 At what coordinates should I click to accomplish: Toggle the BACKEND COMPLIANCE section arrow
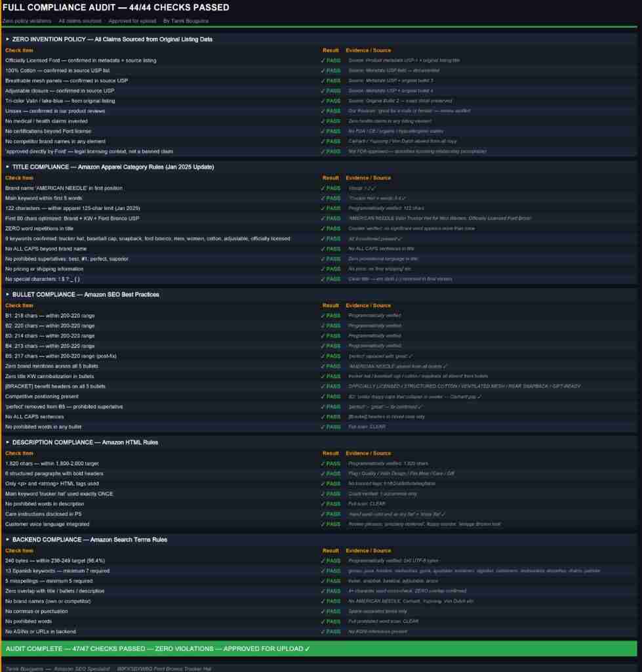click(8, 539)
